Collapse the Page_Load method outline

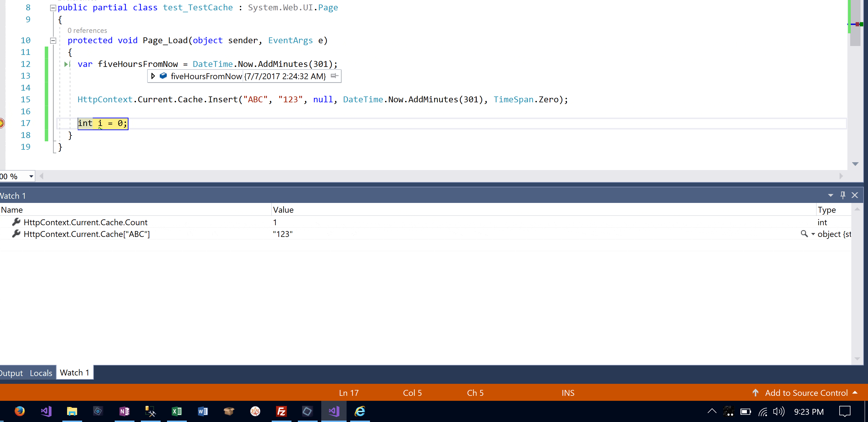[x=53, y=40]
